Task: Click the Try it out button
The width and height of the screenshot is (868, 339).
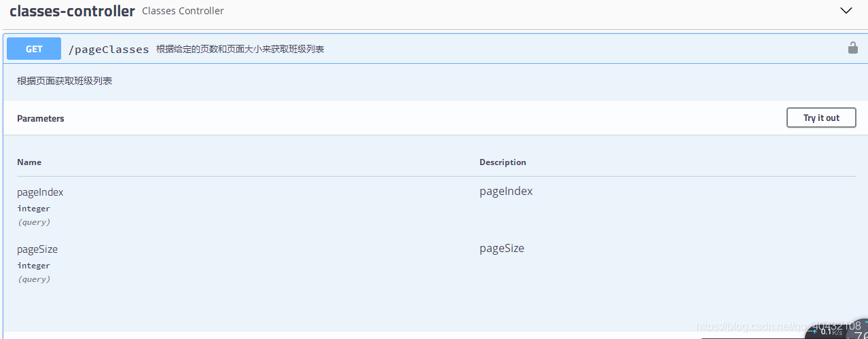Action: click(821, 118)
